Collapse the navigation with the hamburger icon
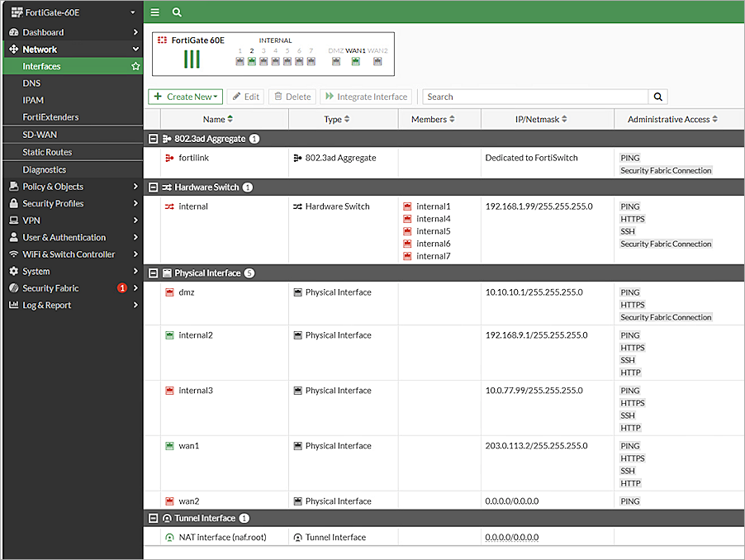The height and width of the screenshot is (560, 745). (x=154, y=12)
